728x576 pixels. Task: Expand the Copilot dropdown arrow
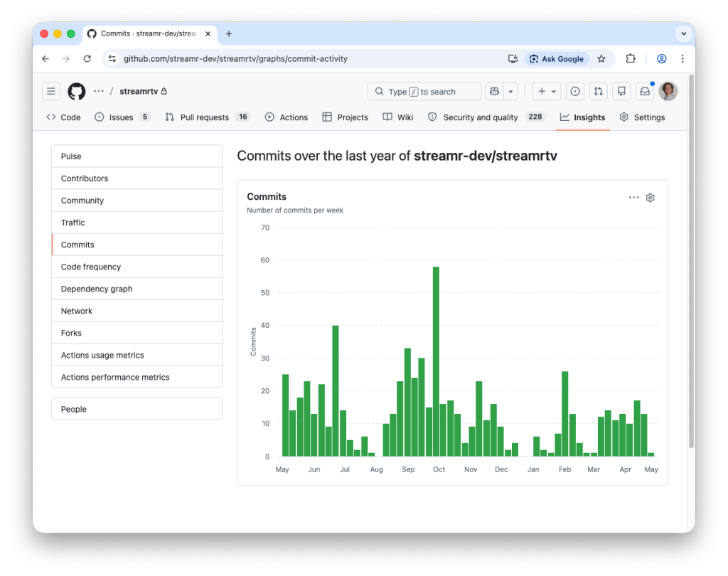coord(510,92)
